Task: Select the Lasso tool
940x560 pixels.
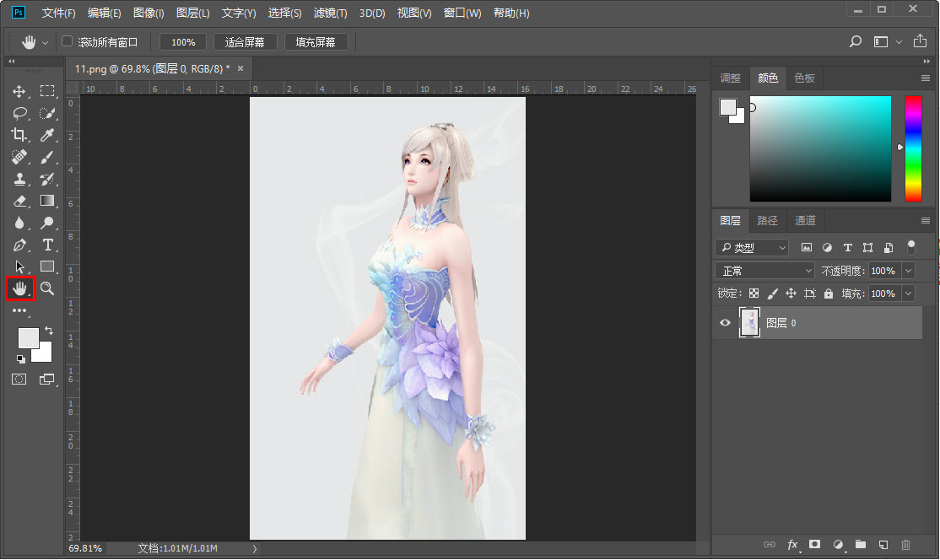Action: pos(19,113)
